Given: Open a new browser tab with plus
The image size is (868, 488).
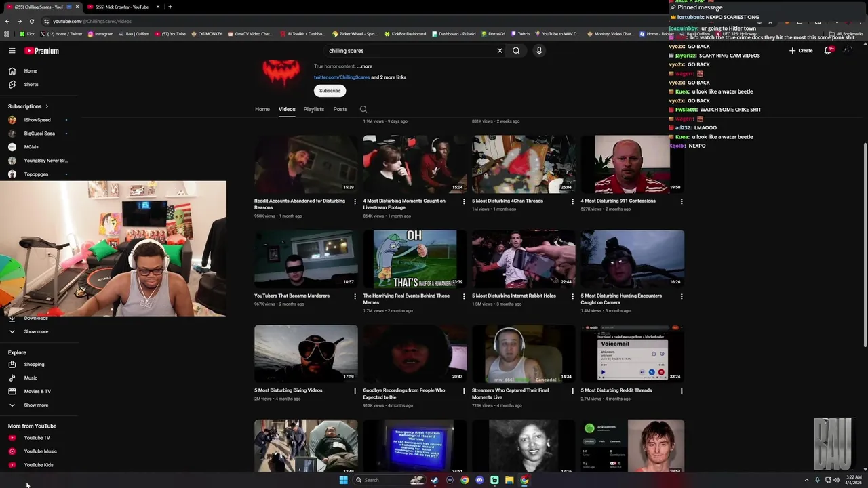Looking at the screenshot, I should click(x=170, y=7).
